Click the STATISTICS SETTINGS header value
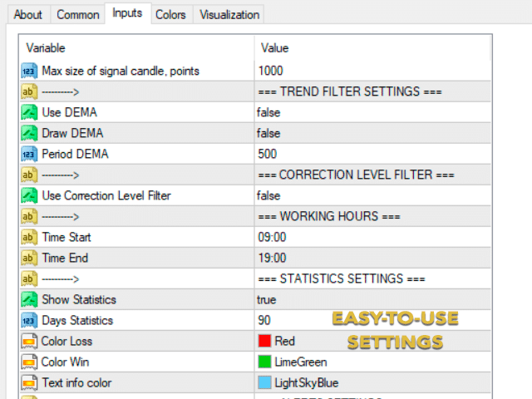532x399 pixels. coord(342,279)
